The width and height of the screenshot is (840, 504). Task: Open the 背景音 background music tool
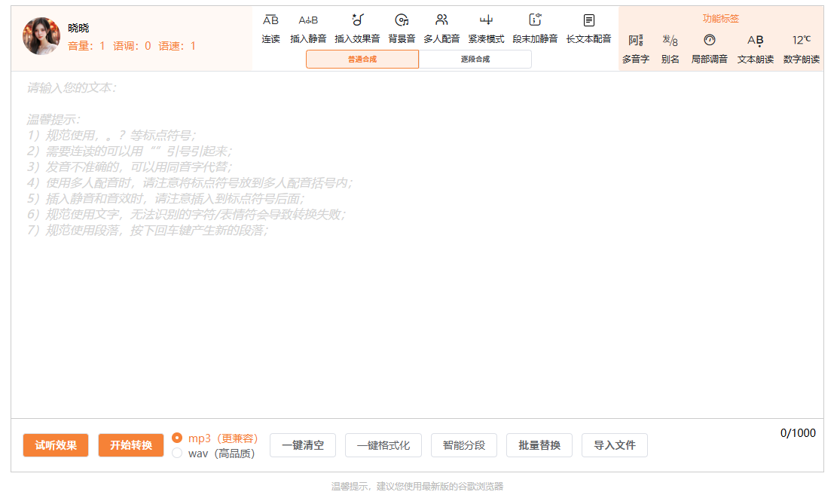point(402,30)
